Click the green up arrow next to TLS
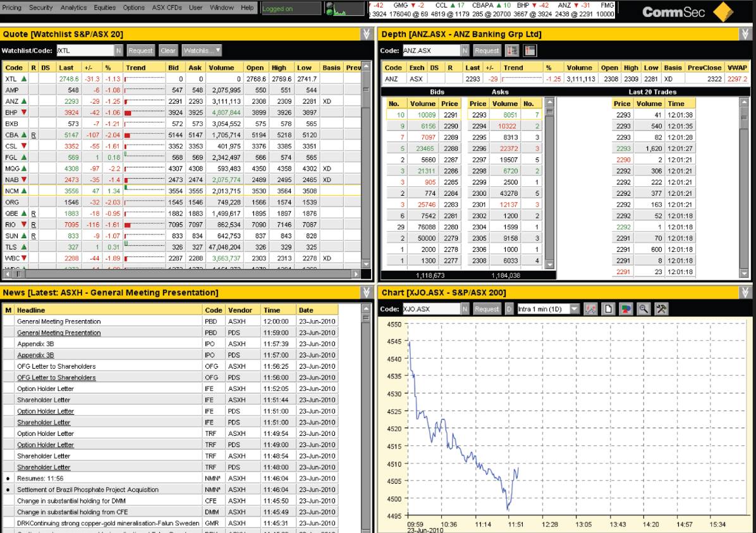 coord(23,247)
